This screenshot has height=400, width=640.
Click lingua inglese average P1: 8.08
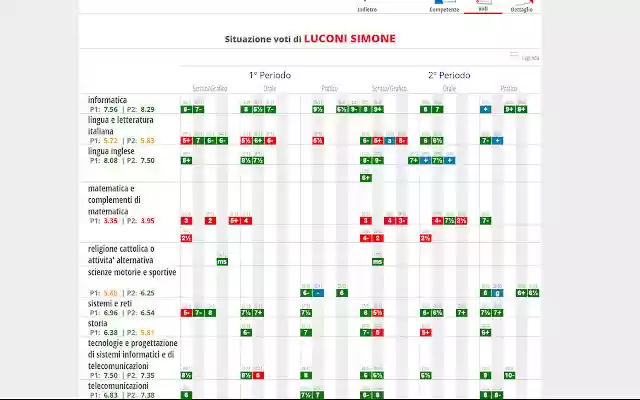(104, 160)
